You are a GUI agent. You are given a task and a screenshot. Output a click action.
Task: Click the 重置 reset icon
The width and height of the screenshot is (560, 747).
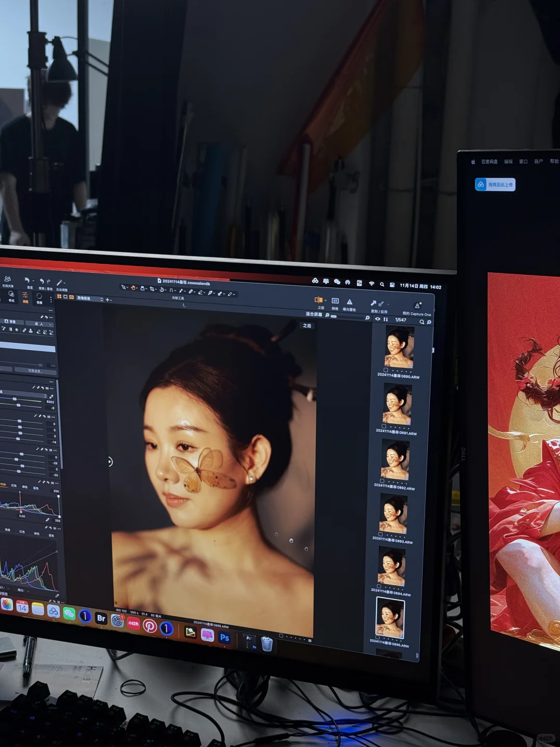point(27,280)
